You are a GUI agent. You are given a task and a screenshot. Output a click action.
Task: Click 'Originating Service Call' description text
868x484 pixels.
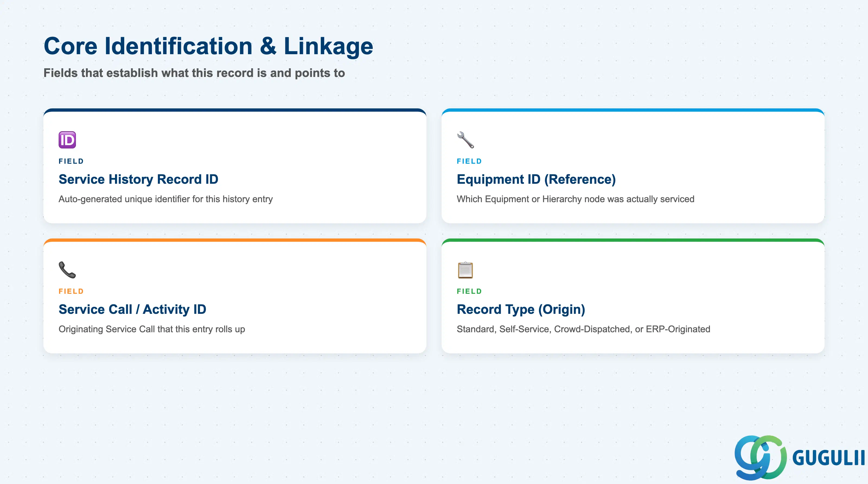(x=152, y=329)
